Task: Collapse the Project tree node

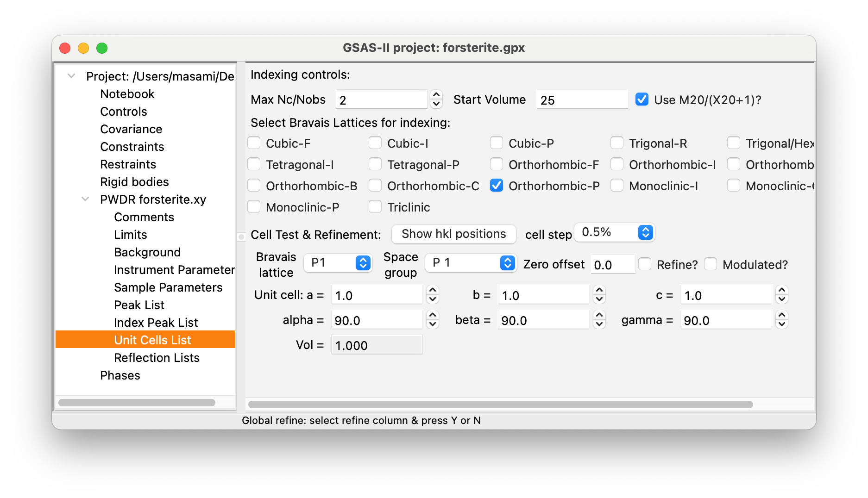Action: 71,75
